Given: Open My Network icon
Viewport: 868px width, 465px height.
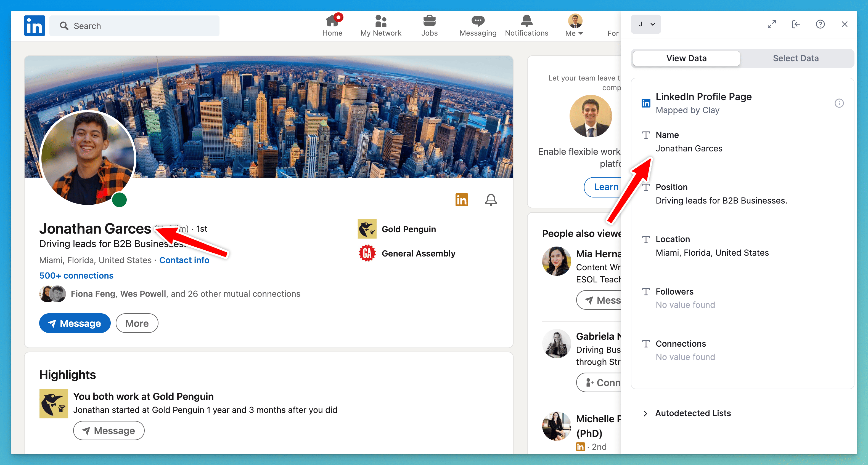Looking at the screenshot, I should tap(380, 22).
